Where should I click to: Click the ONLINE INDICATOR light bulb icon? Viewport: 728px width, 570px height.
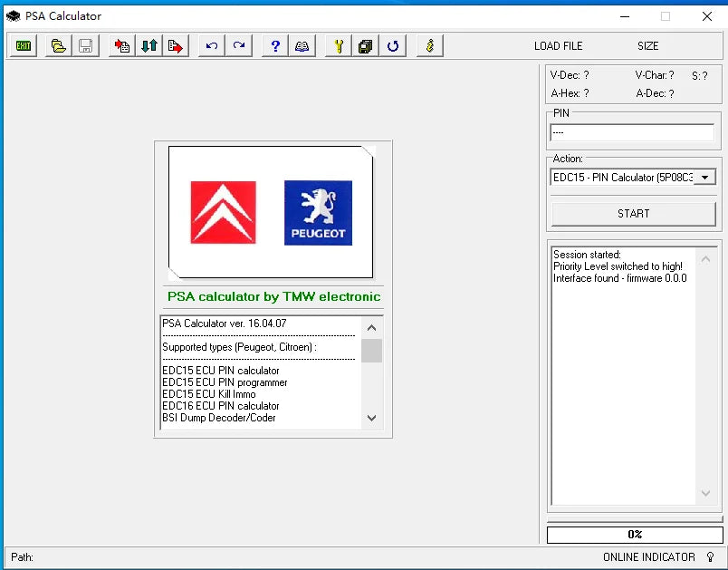click(x=711, y=556)
